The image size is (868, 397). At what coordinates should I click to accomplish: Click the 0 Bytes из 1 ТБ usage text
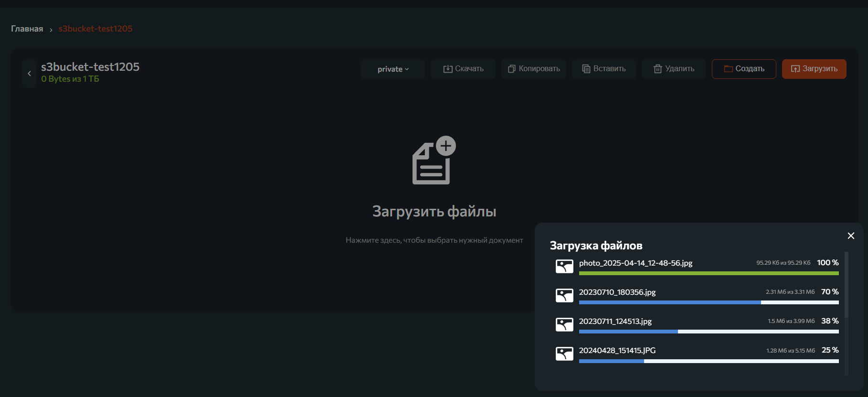[x=70, y=79]
